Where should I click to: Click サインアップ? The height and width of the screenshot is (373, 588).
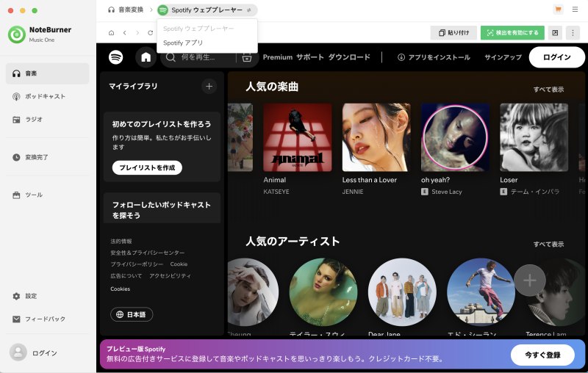point(503,57)
